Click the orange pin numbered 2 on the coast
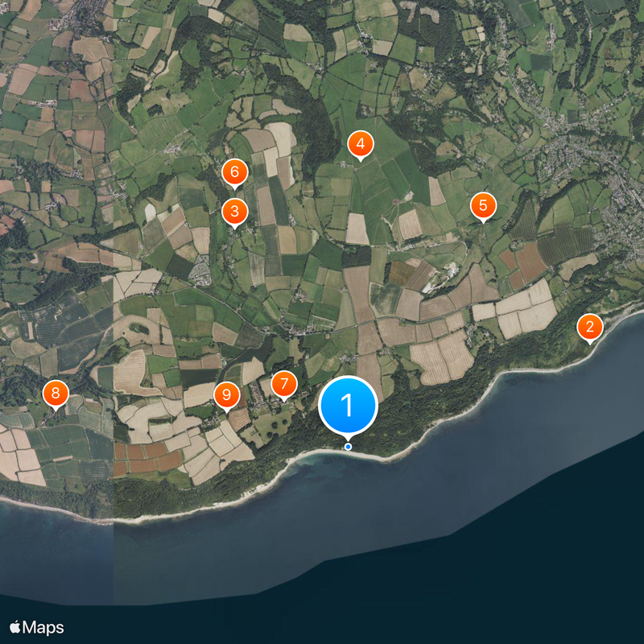This screenshot has width=644, height=644. 590,328
